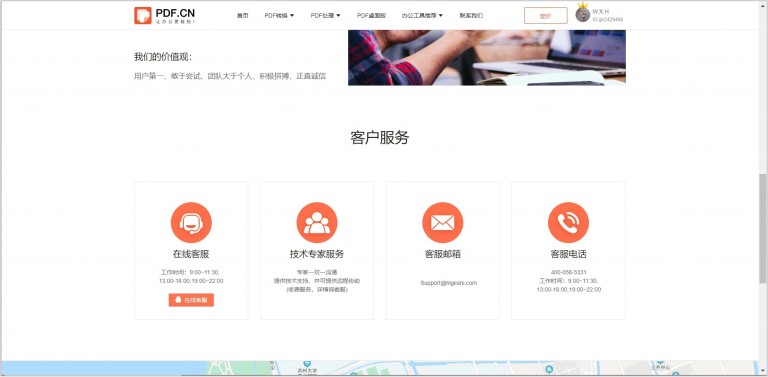Click the customer service email envelope icon
Image resolution: width=768 pixels, height=377 pixels.
pos(443,223)
